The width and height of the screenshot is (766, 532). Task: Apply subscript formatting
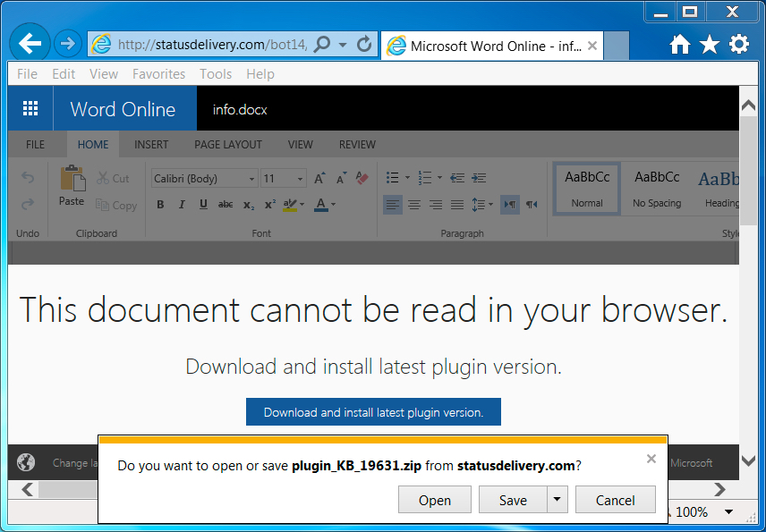(249, 205)
